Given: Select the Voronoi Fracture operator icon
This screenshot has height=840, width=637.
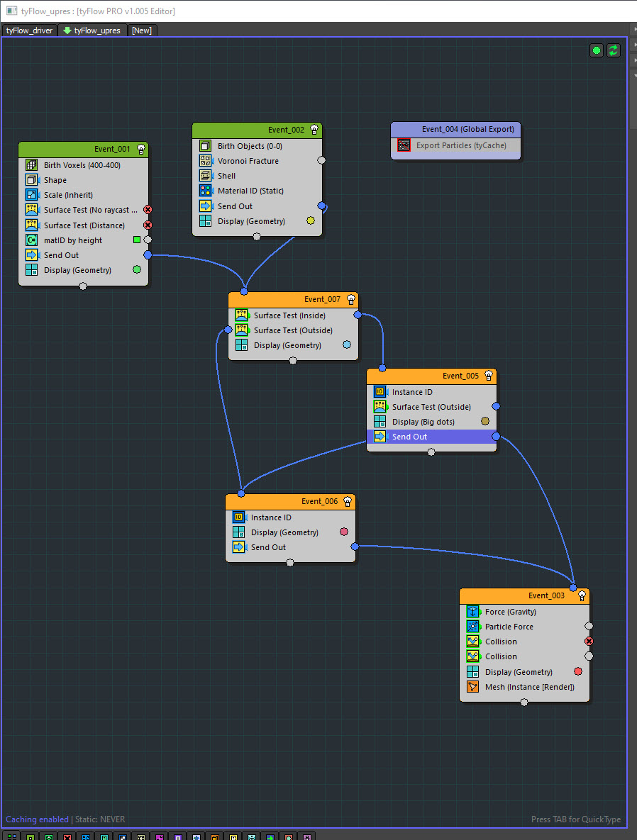Looking at the screenshot, I should coord(205,161).
